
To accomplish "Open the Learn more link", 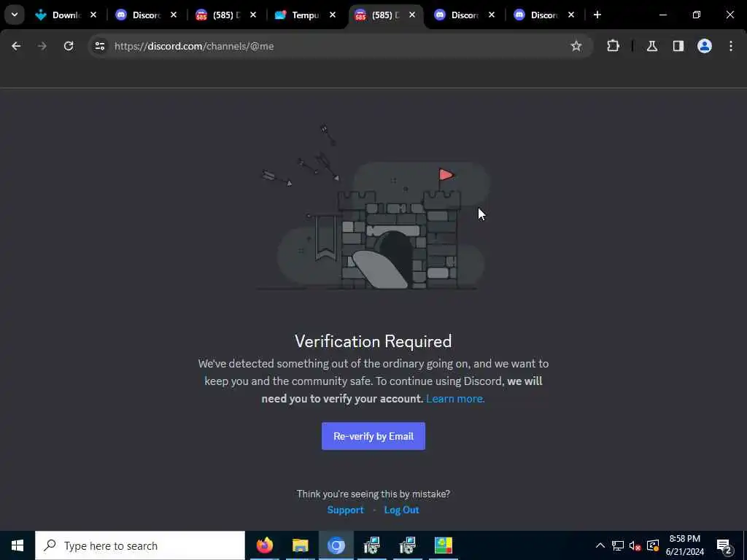I will 455,399.
